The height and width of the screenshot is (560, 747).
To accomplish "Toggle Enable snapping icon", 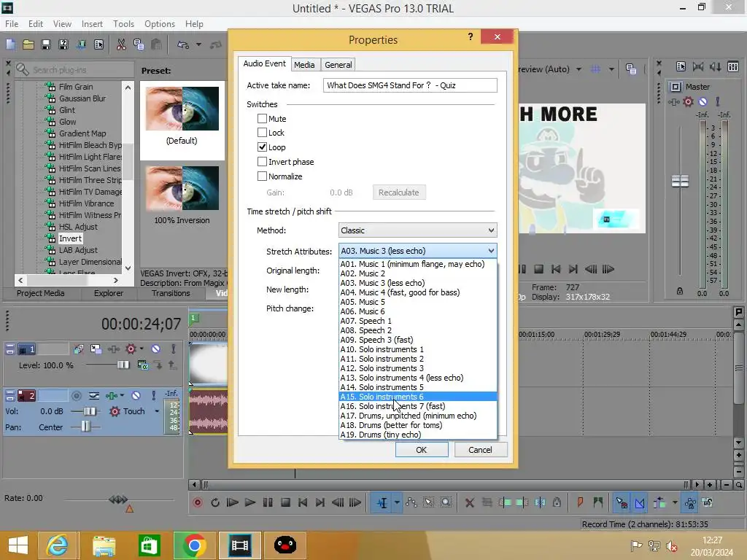I will 622,502.
